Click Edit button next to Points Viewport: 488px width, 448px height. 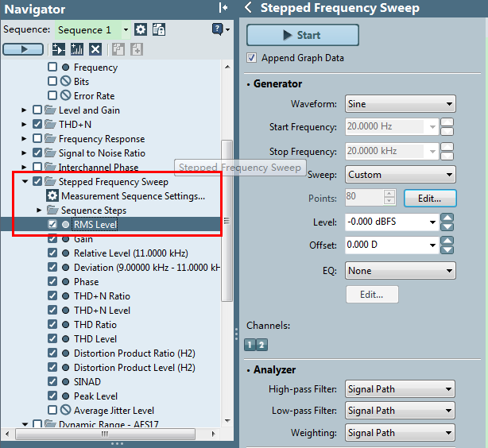point(430,198)
